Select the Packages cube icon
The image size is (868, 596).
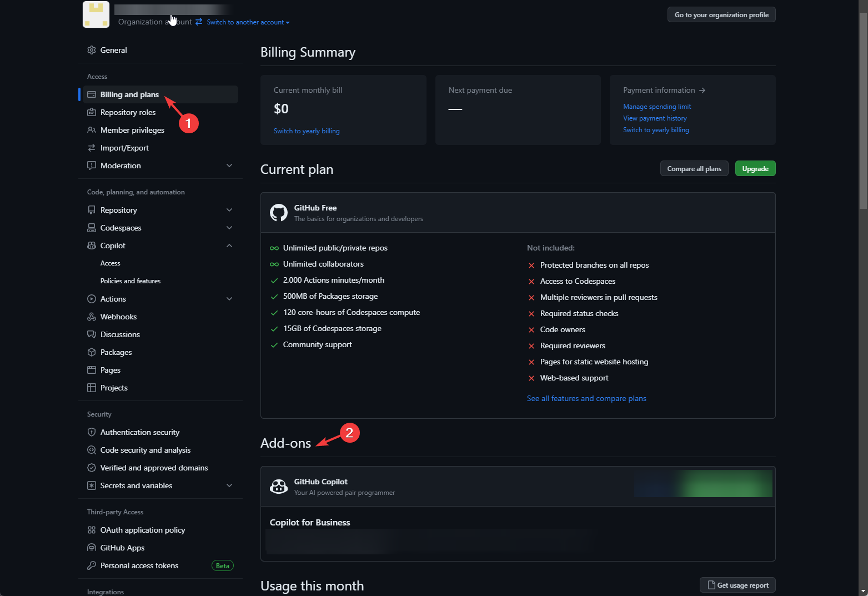click(x=92, y=352)
